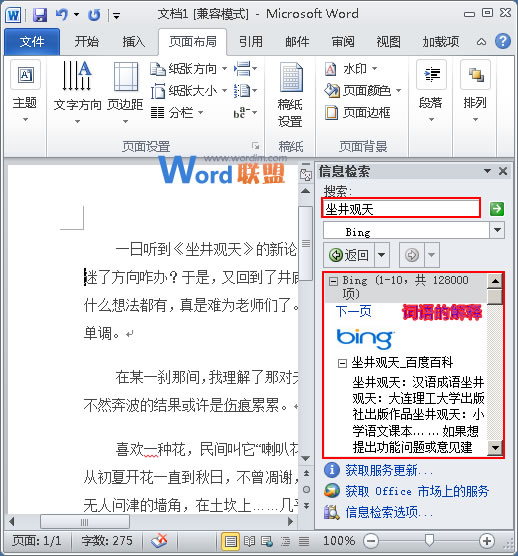The width and height of the screenshot is (518, 556).
Task: Switch to the 审阅 review tab
Action: tap(343, 42)
